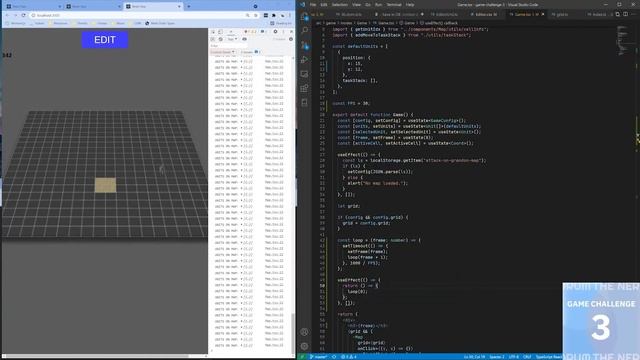Image resolution: width=640 pixels, height=360 pixels.
Task: Open the Help menu in VS Code
Action: 410,5
